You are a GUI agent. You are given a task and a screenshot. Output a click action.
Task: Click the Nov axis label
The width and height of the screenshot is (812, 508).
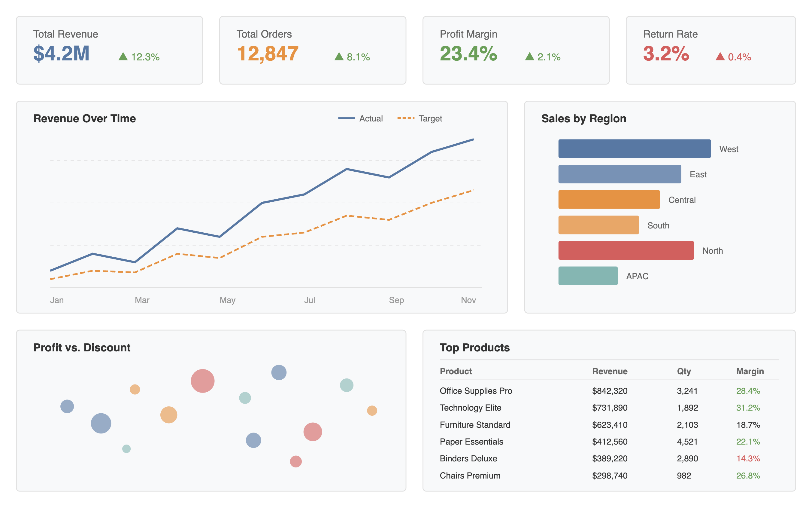tap(468, 300)
